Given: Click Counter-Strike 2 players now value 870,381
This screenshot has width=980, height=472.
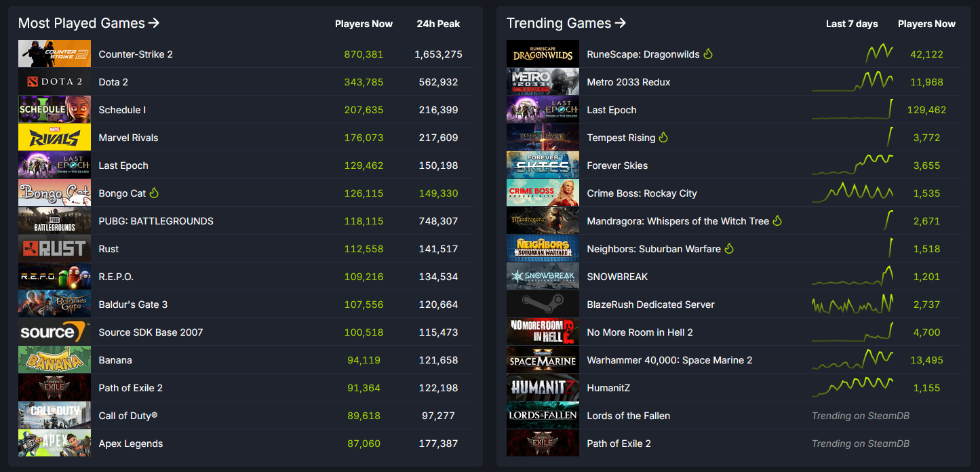Looking at the screenshot, I should (x=364, y=54).
